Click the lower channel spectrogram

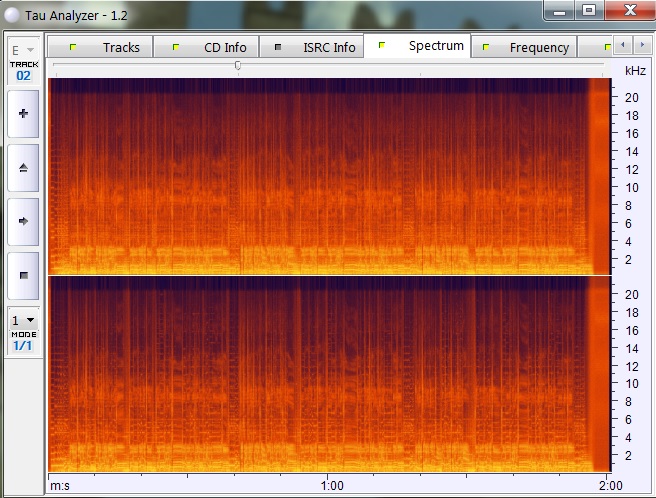[320, 374]
